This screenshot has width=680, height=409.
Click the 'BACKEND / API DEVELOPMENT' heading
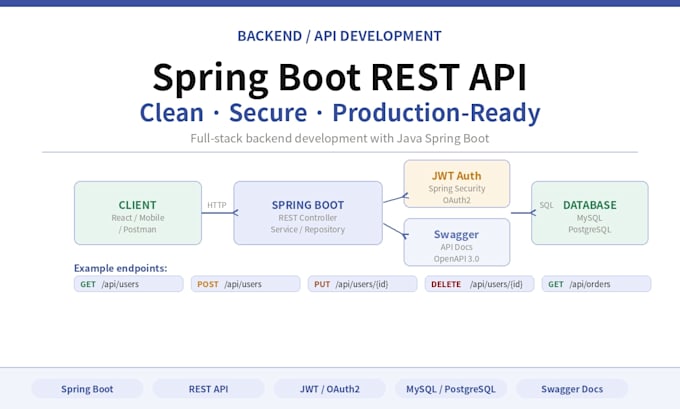(340, 36)
